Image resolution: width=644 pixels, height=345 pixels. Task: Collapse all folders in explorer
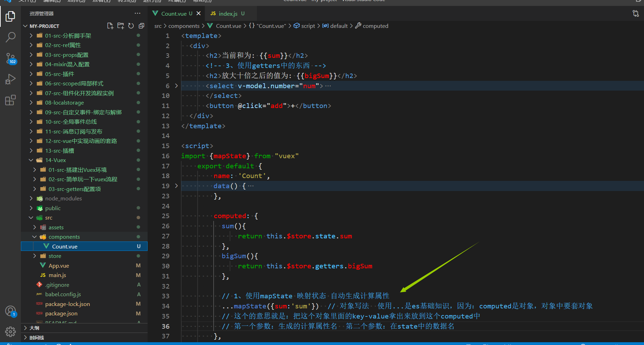(x=141, y=26)
